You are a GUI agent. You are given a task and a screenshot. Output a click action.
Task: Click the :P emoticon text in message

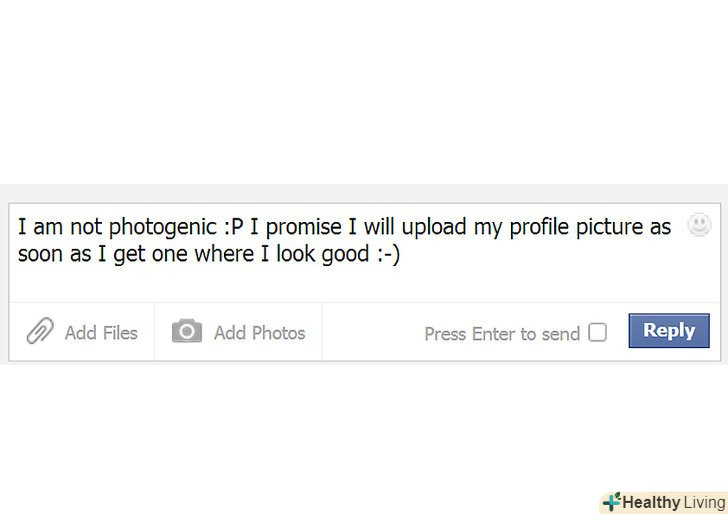(x=234, y=227)
